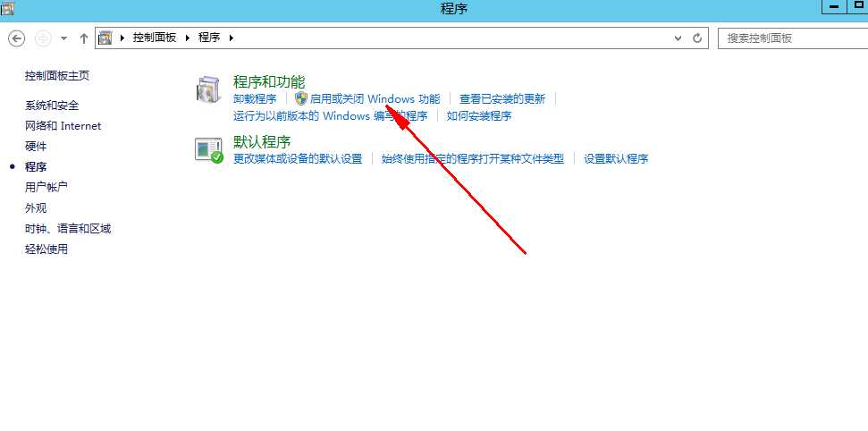Select 程序 in the sidebar
Image resolution: width=868 pixels, height=431 pixels.
point(36,166)
